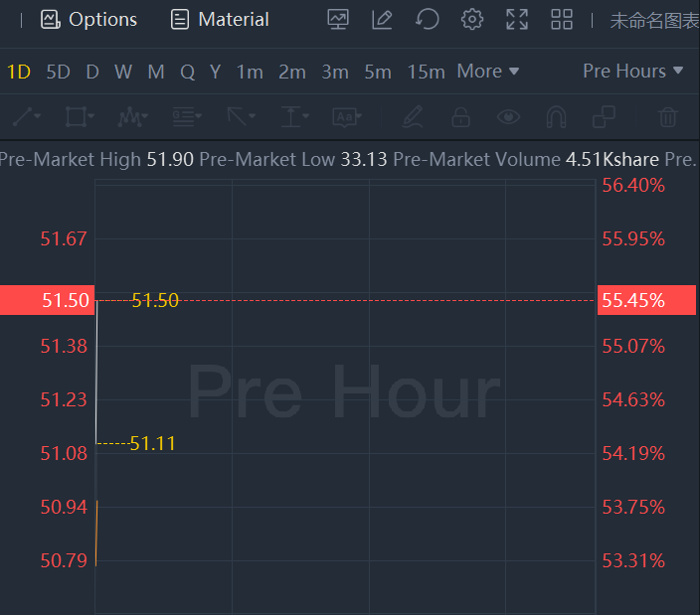Enter fullscreen chart mode
The height and width of the screenshot is (615, 700).
click(x=517, y=20)
